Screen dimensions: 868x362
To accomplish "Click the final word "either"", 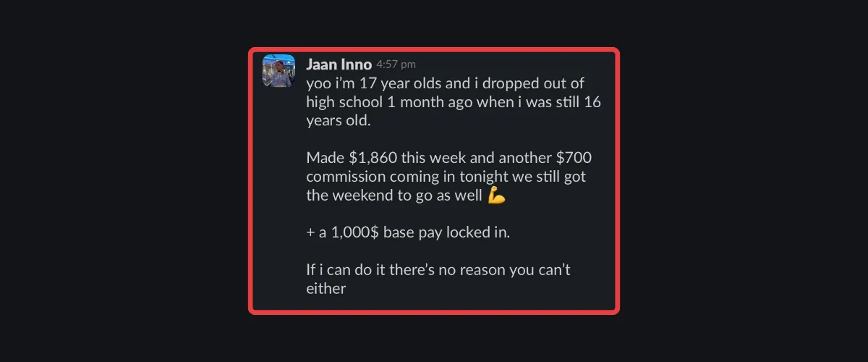I will [x=326, y=290].
